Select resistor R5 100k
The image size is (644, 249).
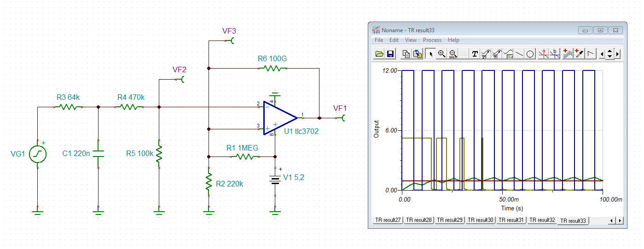coord(159,155)
